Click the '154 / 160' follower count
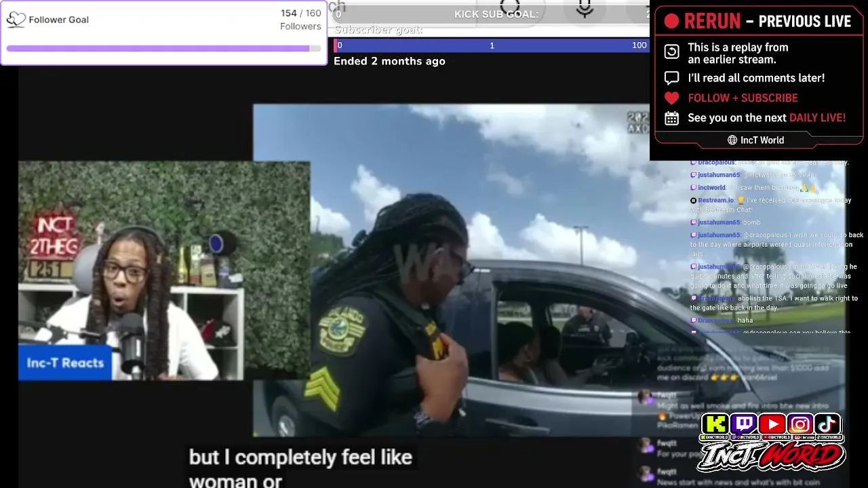This screenshot has height=488, width=868. click(301, 14)
